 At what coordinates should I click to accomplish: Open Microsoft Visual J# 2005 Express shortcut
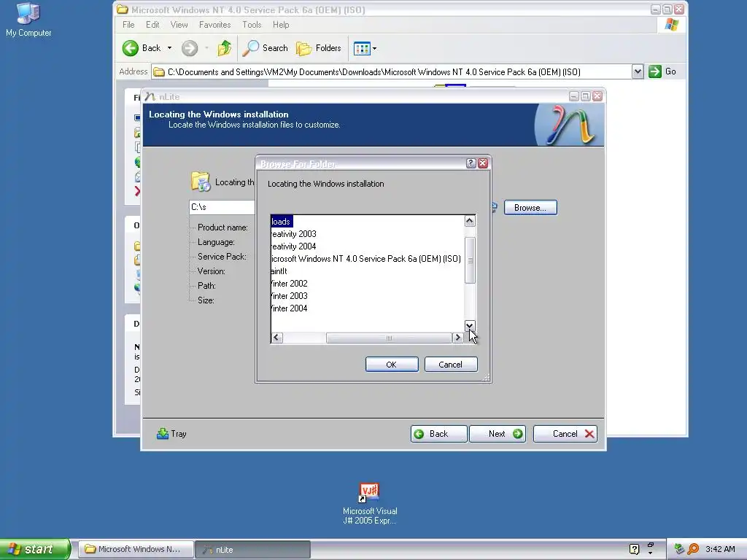pos(370,504)
